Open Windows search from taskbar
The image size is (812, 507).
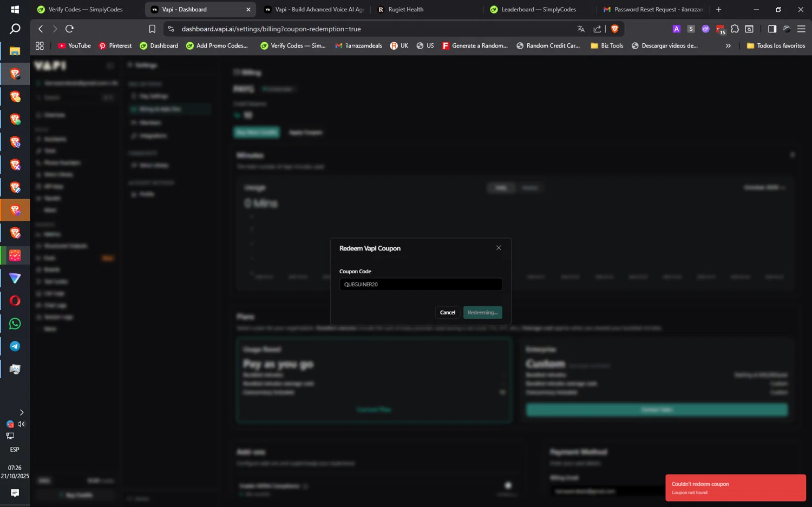point(15,29)
